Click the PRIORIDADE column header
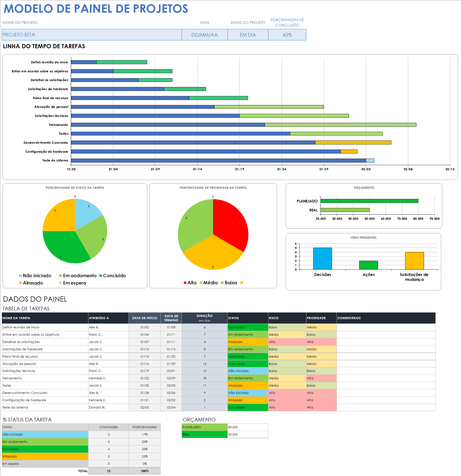Image resolution: width=461 pixels, height=476 pixels. tap(321, 318)
